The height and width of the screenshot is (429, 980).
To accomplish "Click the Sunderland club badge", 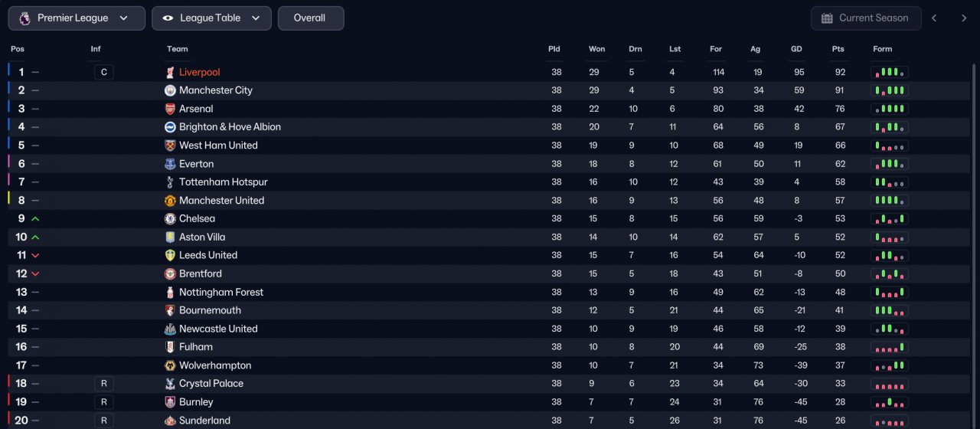I will pos(170,421).
